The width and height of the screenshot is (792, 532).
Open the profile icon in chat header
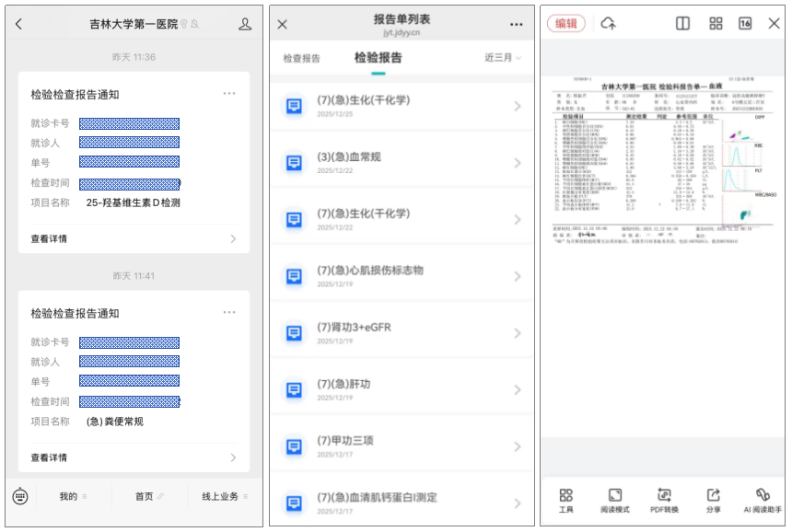[x=245, y=24]
